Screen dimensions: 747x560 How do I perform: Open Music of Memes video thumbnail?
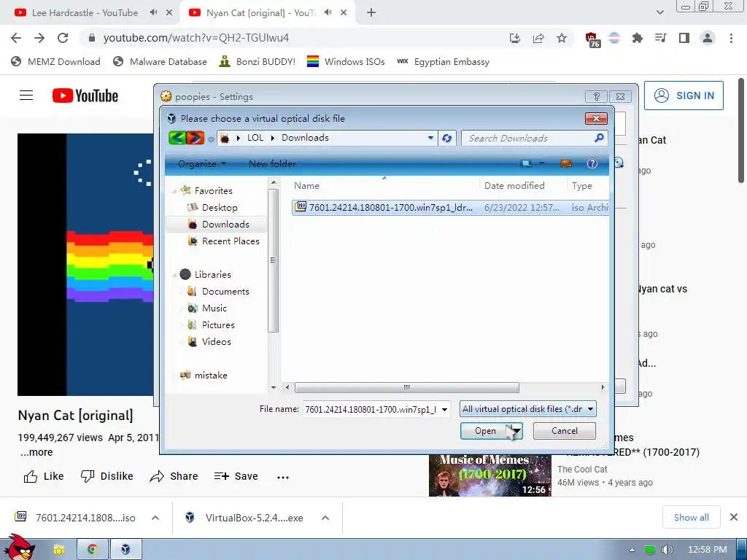pos(489,475)
